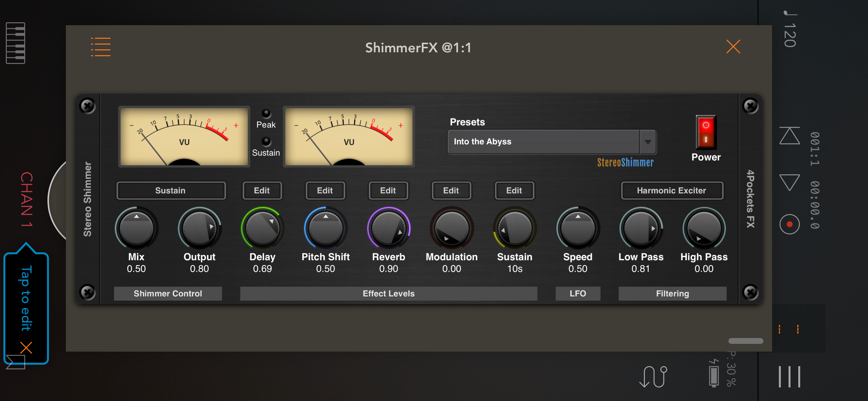Expand the Presets dropdown arrow
This screenshot has height=401, width=868.
(x=648, y=142)
